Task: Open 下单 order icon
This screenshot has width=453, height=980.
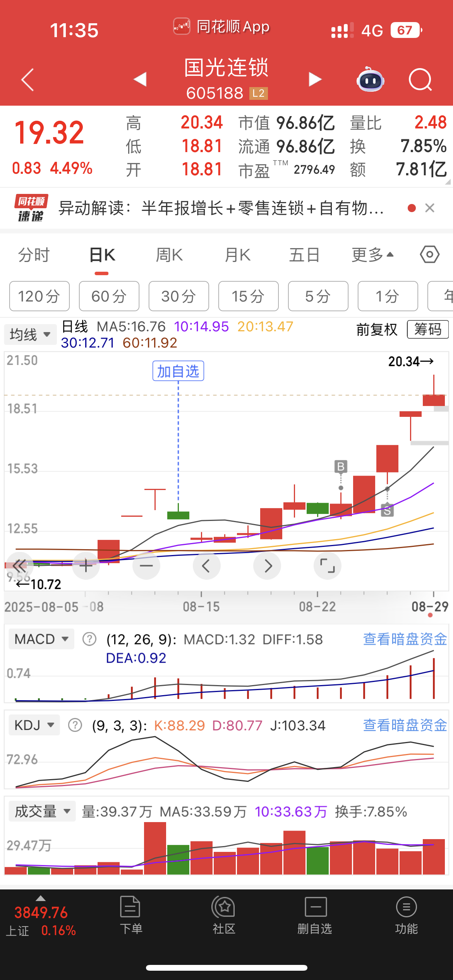Action: [x=130, y=915]
